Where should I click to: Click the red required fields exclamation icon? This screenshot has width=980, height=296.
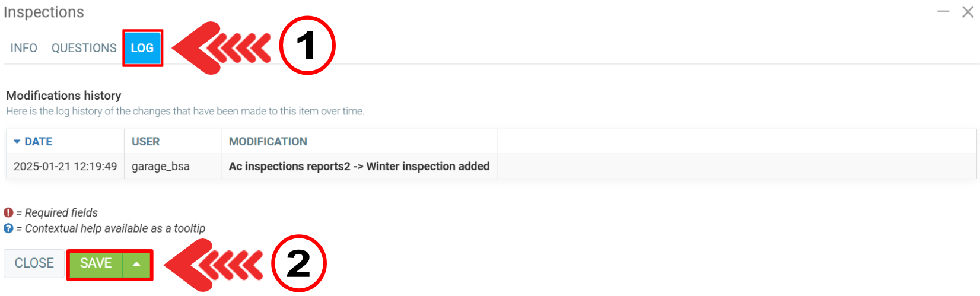(8, 212)
